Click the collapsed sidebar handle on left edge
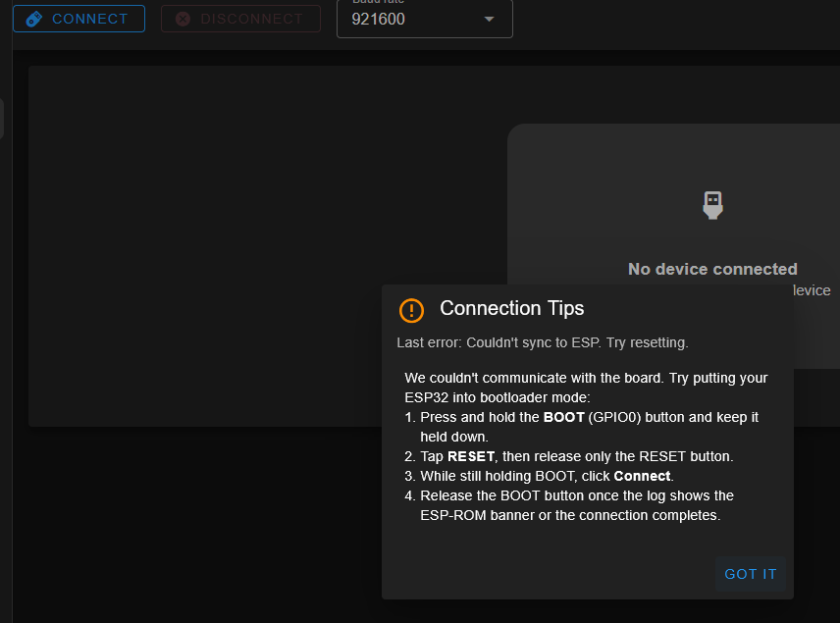The image size is (840, 623). (2, 119)
